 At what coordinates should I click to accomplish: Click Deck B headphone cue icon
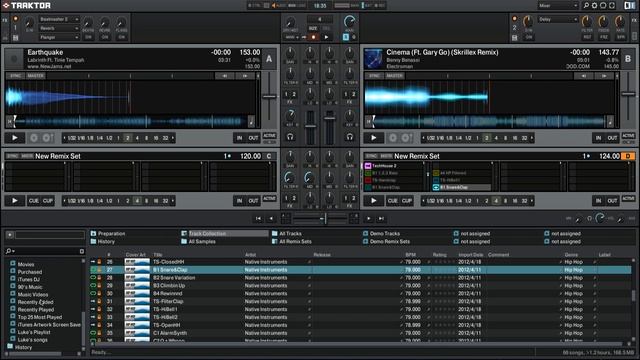click(350, 137)
